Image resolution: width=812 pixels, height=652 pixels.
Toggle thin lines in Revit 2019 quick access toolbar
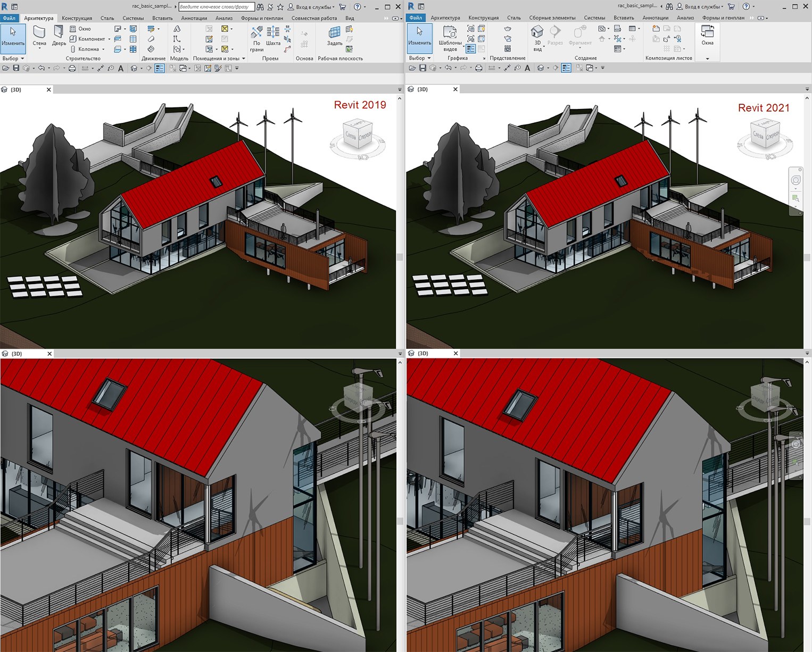point(160,68)
